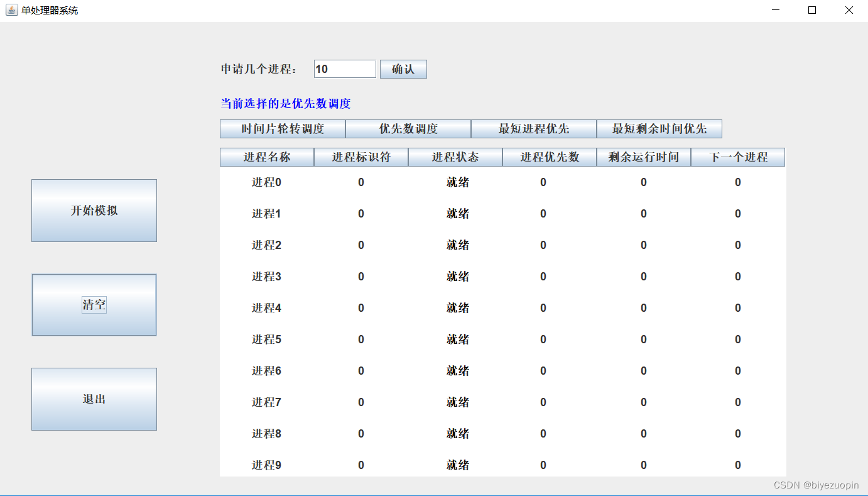
Task: Click the 退出 button
Action: 94,399
